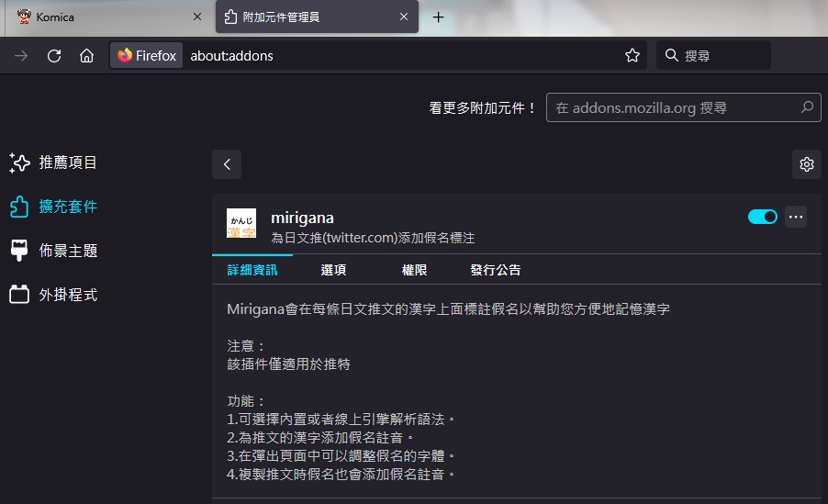Screen dimensions: 828x504
Task: Click the mirigana extension name
Action: pos(302,218)
